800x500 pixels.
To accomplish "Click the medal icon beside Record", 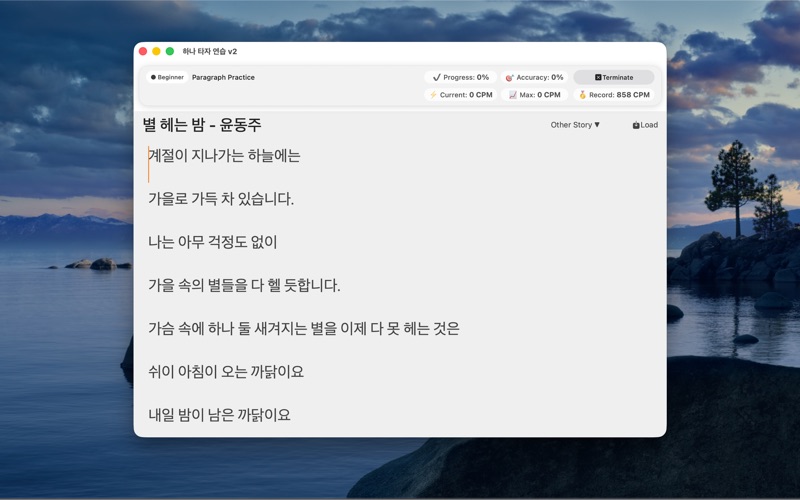I will coord(582,95).
